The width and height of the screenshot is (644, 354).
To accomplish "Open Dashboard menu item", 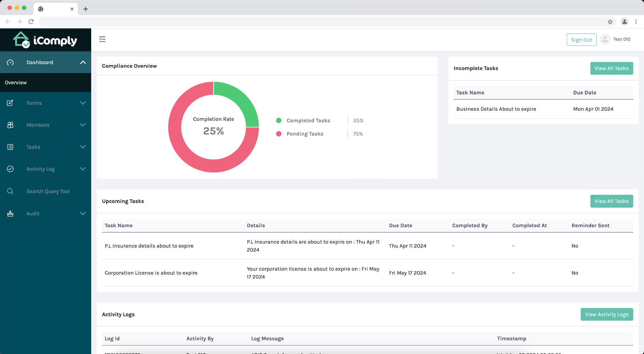I will 46,62.
